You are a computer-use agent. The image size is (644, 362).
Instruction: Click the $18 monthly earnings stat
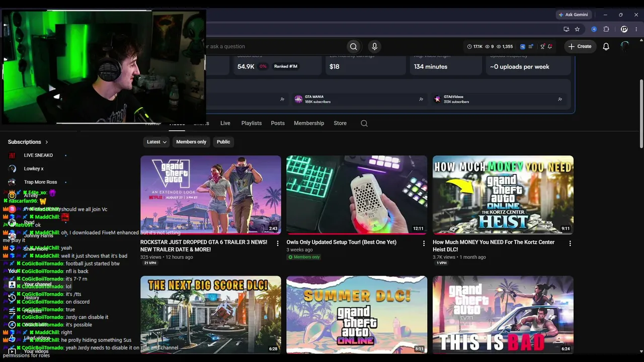tap(335, 66)
